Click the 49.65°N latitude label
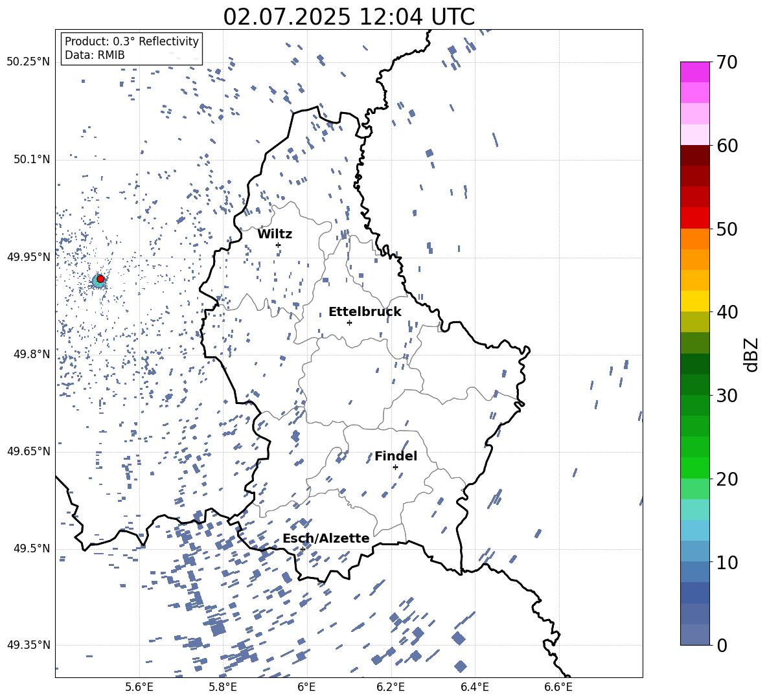The width and height of the screenshot is (767, 700). click(x=29, y=451)
